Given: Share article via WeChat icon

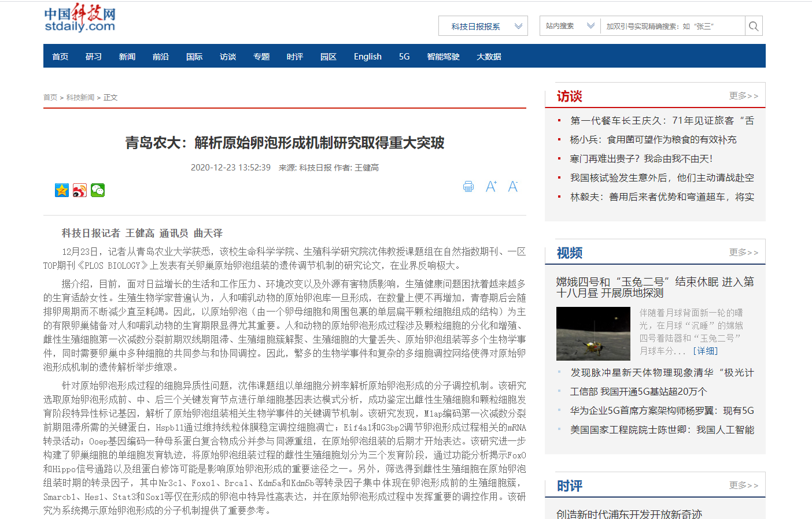Looking at the screenshot, I should [x=98, y=190].
